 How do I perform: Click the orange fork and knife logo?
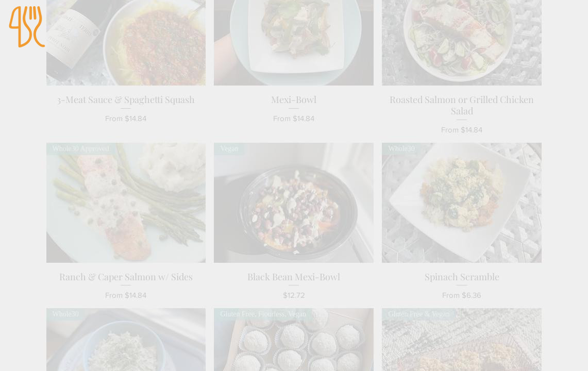pyautogui.click(x=27, y=26)
